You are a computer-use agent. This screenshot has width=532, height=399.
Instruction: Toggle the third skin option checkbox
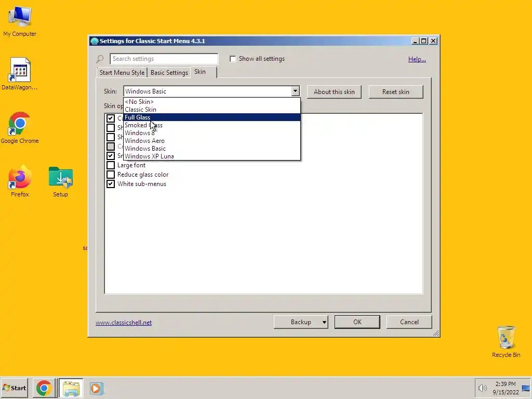(111, 137)
